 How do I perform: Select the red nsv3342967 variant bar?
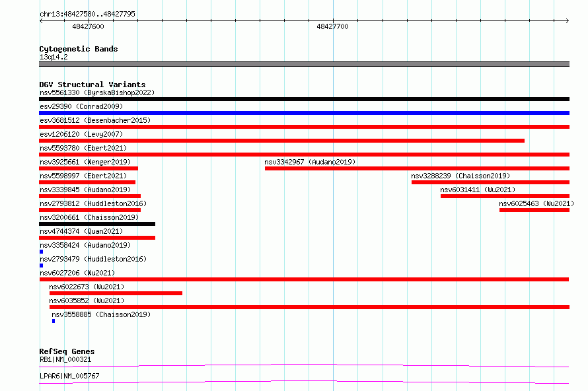click(x=417, y=168)
